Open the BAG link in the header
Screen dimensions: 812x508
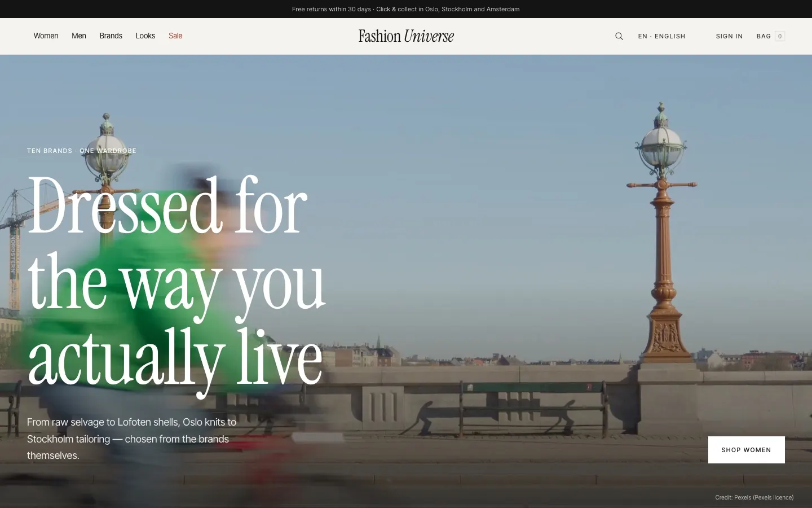(764, 36)
